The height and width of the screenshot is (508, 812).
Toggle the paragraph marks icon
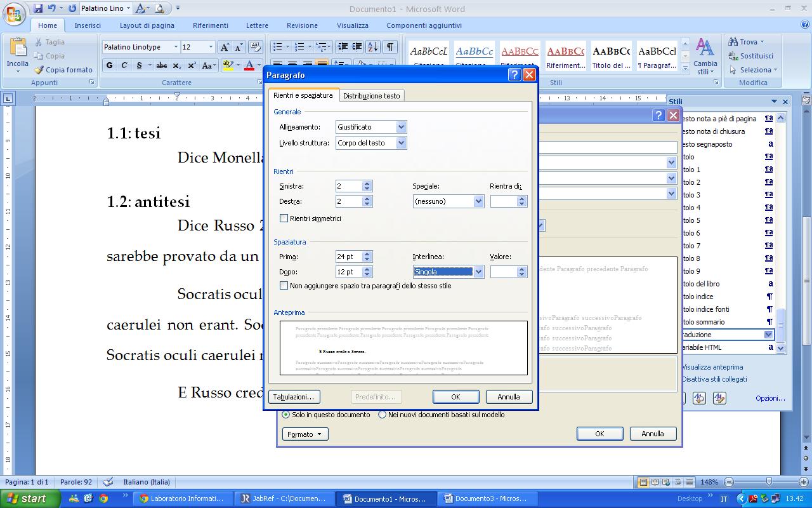pyautogui.click(x=390, y=47)
